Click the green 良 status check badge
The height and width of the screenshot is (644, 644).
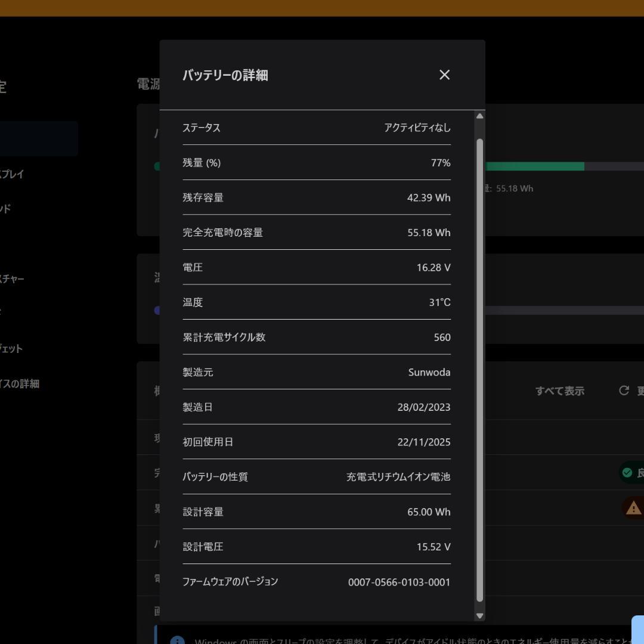click(x=627, y=473)
